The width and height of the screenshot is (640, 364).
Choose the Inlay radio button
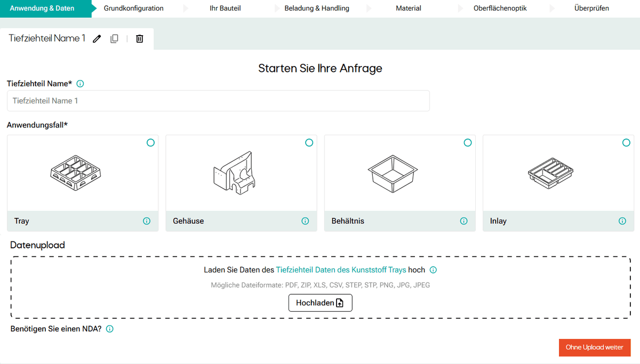(x=626, y=143)
